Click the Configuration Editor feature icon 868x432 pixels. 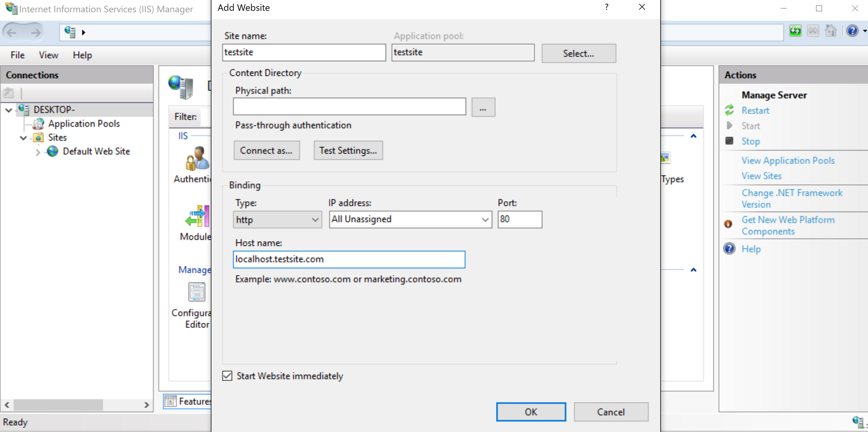196,292
